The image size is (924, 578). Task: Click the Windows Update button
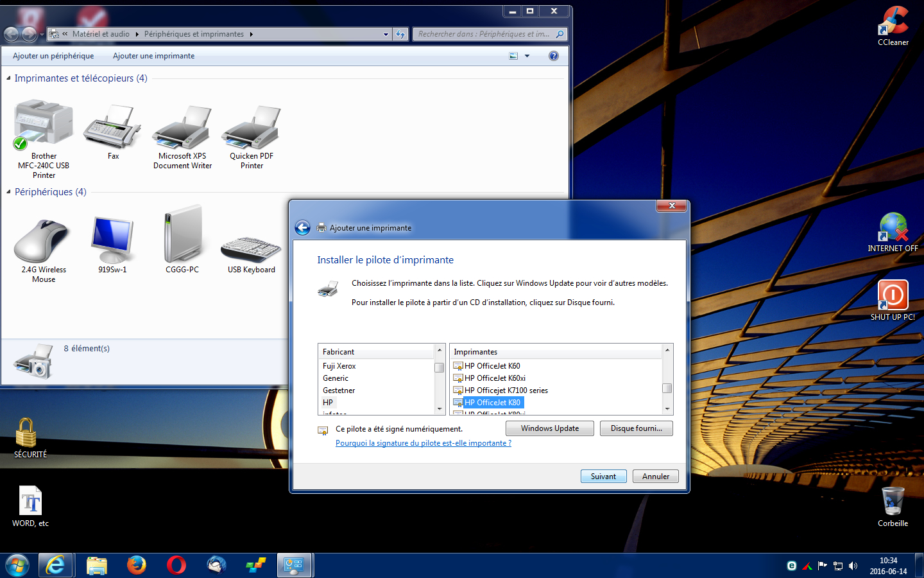tap(550, 428)
